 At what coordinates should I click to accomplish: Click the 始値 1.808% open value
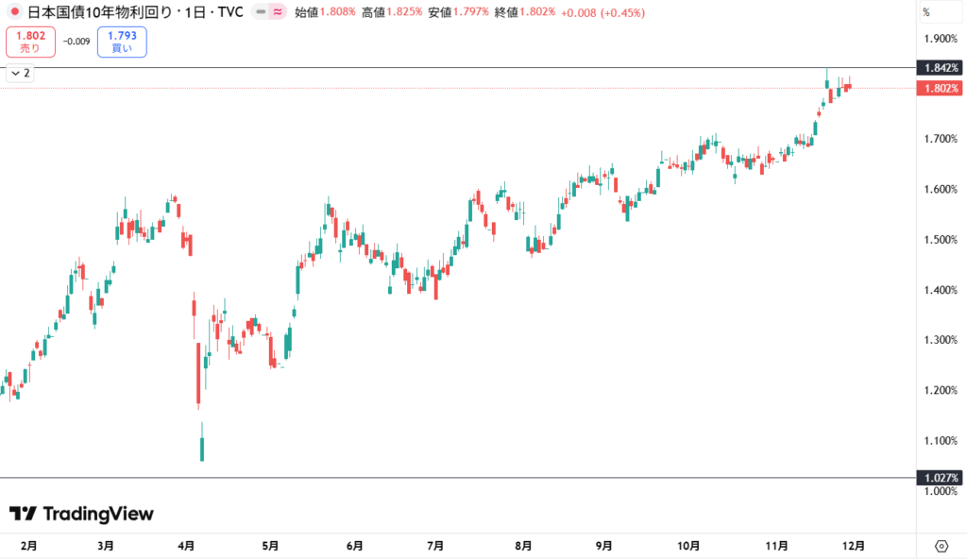click(x=325, y=12)
